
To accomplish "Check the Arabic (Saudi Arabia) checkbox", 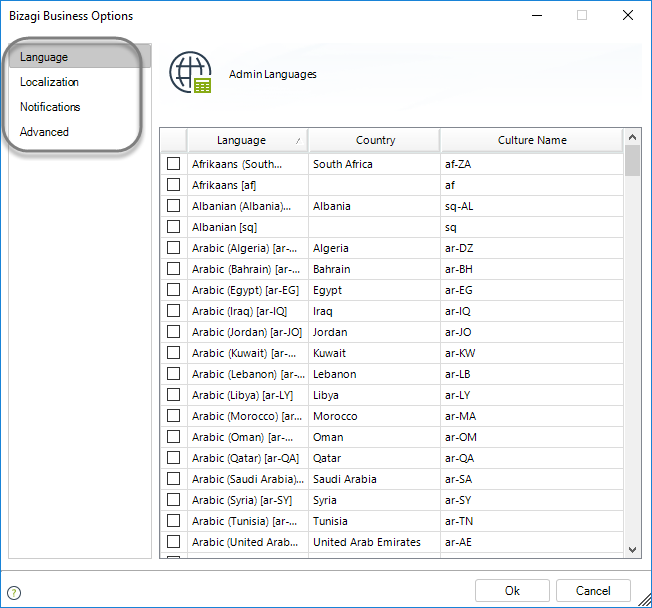I will point(173,479).
